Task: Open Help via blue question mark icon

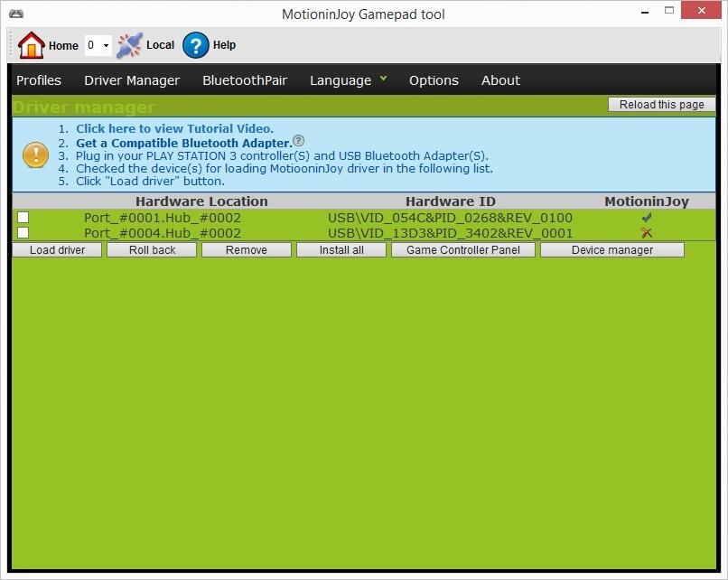Action: tap(195, 45)
